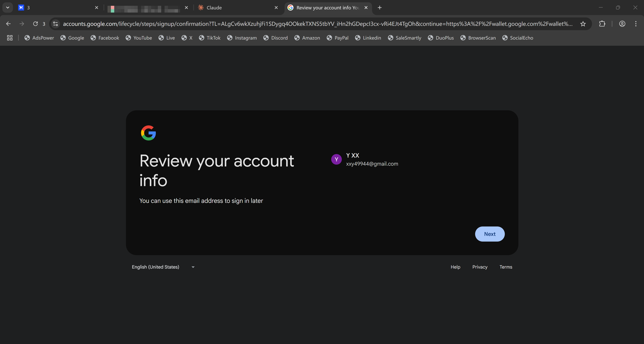Open the English (United States) language dropdown
Screen dimensions: 644x344
tap(163, 267)
